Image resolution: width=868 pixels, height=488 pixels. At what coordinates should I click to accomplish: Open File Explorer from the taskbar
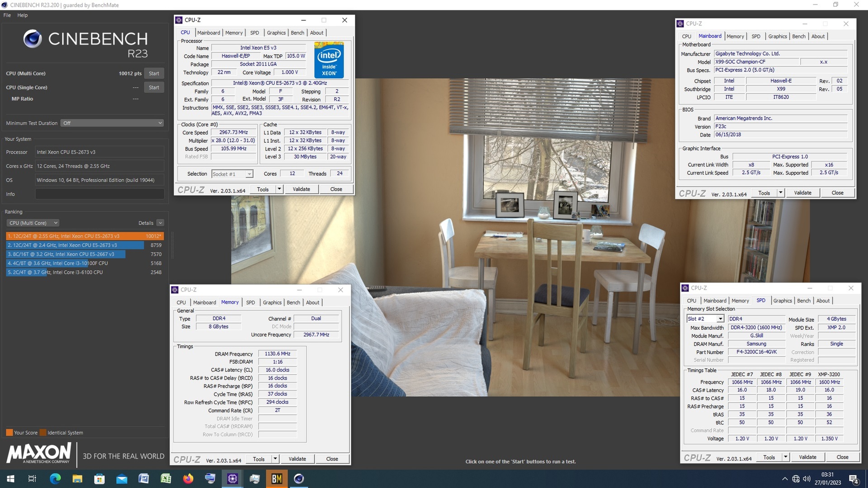pyautogui.click(x=77, y=479)
